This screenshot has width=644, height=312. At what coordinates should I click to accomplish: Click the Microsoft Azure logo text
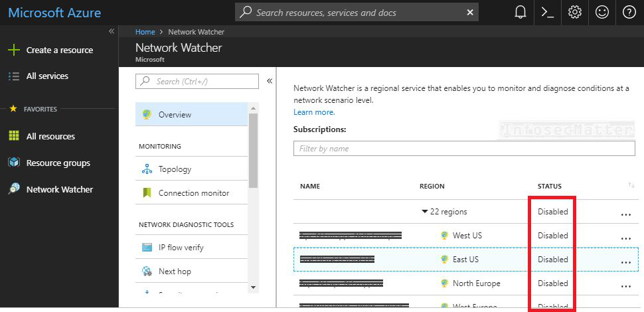click(x=54, y=13)
